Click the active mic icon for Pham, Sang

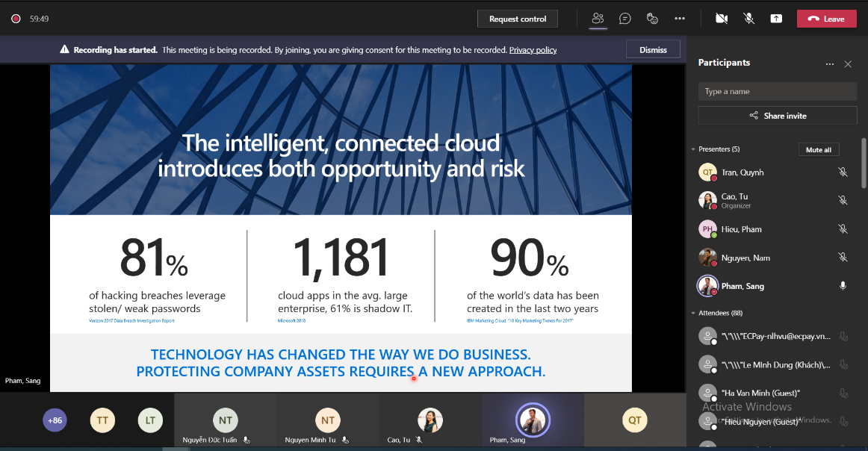[x=843, y=286]
